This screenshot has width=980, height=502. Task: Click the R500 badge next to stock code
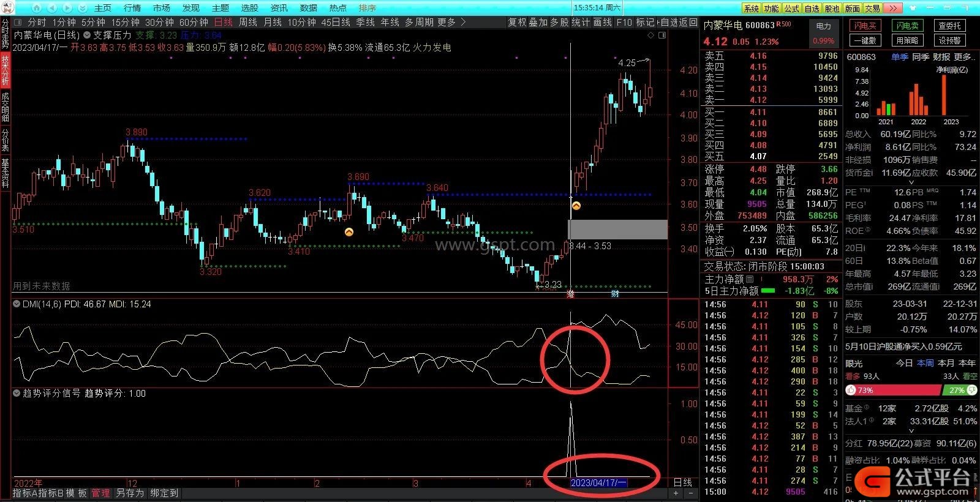tap(783, 24)
